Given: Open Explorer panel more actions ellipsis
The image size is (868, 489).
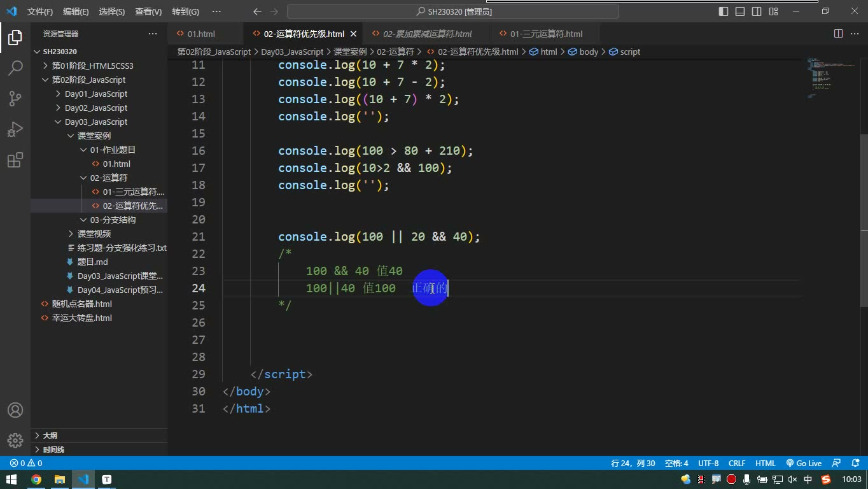Looking at the screenshot, I should click(153, 34).
